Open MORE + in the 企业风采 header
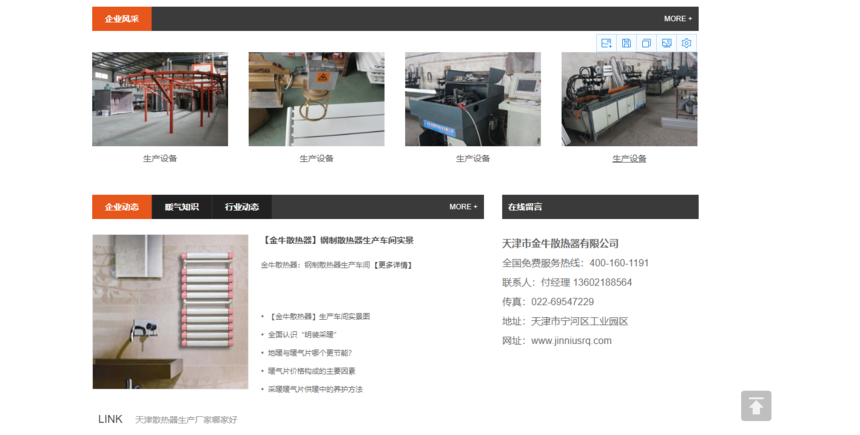The image size is (860, 435). pos(677,19)
